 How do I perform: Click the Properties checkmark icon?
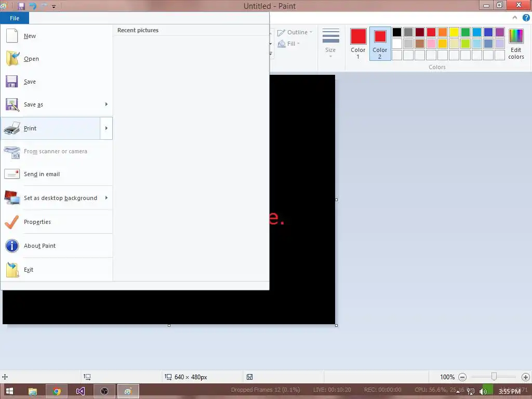12,222
